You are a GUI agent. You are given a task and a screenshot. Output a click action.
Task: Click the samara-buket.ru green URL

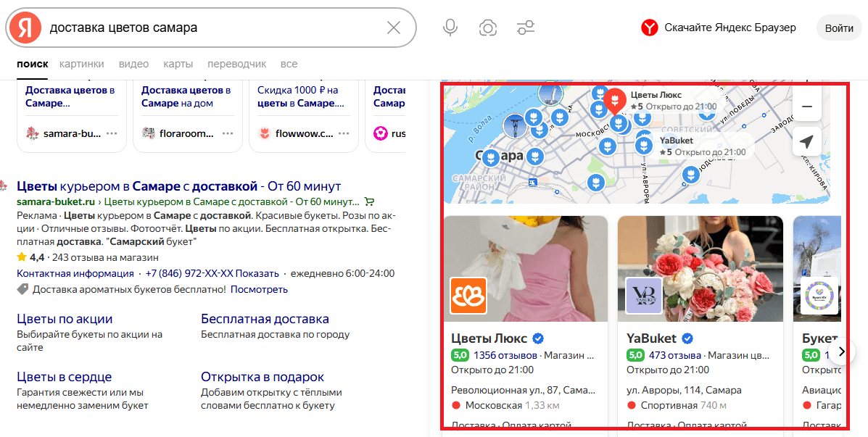56,201
